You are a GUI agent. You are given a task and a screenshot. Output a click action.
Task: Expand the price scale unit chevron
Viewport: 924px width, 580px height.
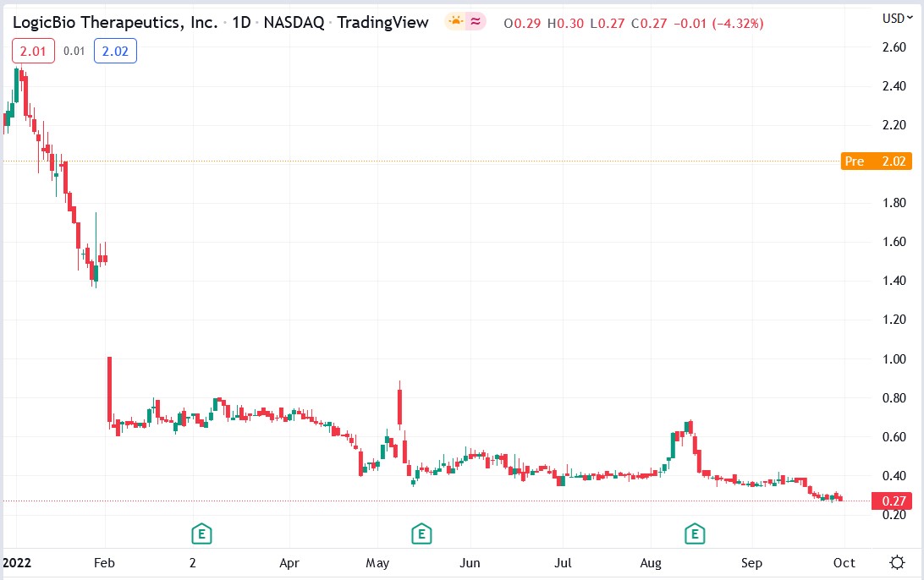tap(908, 19)
